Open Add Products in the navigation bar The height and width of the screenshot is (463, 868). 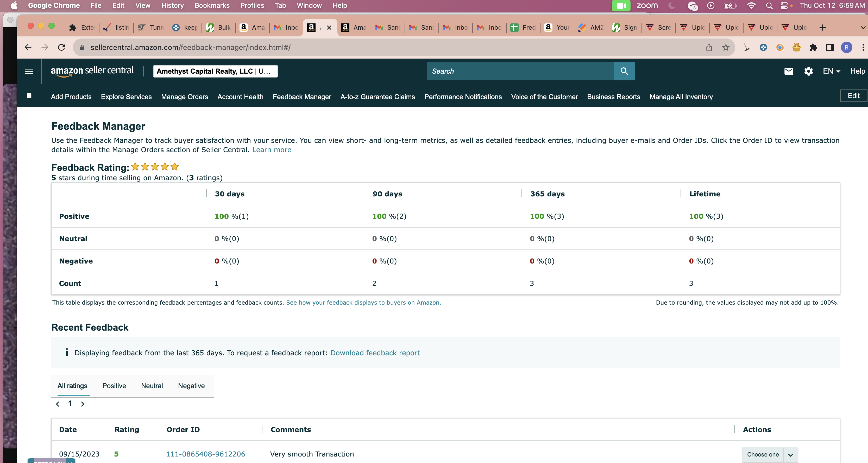(x=71, y=97)
